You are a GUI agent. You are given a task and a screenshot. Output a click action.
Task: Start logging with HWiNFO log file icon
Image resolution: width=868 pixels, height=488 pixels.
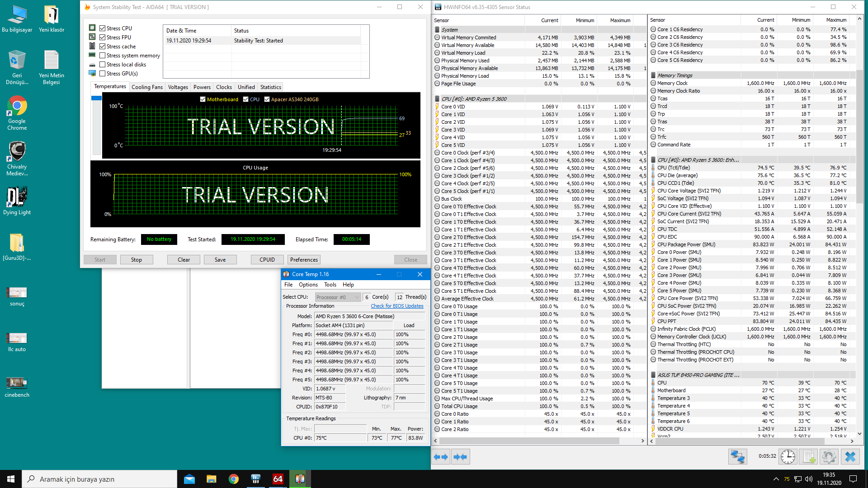point(809,457)
